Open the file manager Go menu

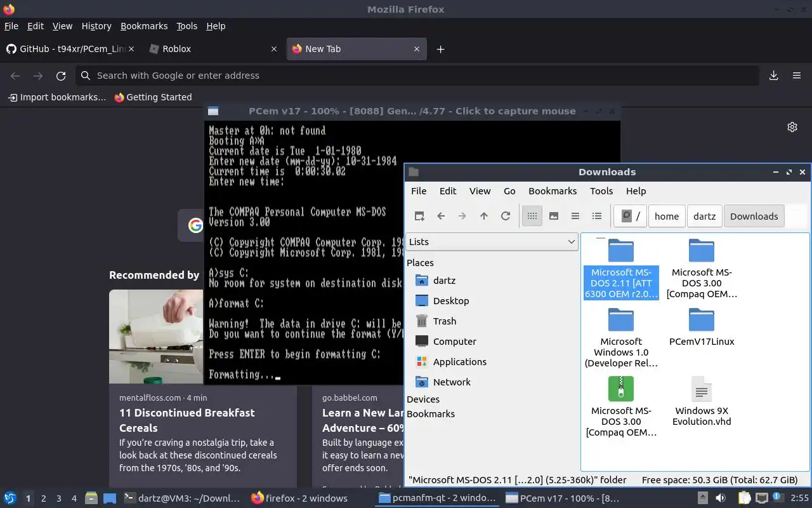pos(509,191)
